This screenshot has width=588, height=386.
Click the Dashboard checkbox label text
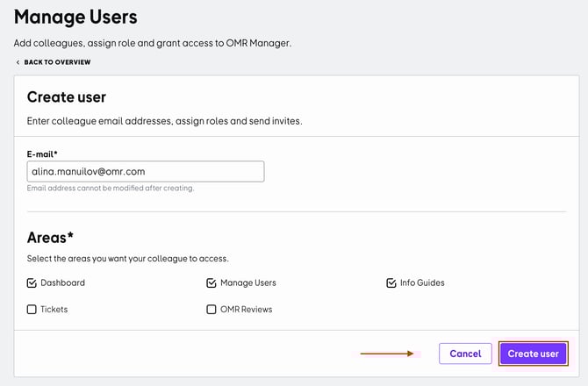click(x=62, y=283)
